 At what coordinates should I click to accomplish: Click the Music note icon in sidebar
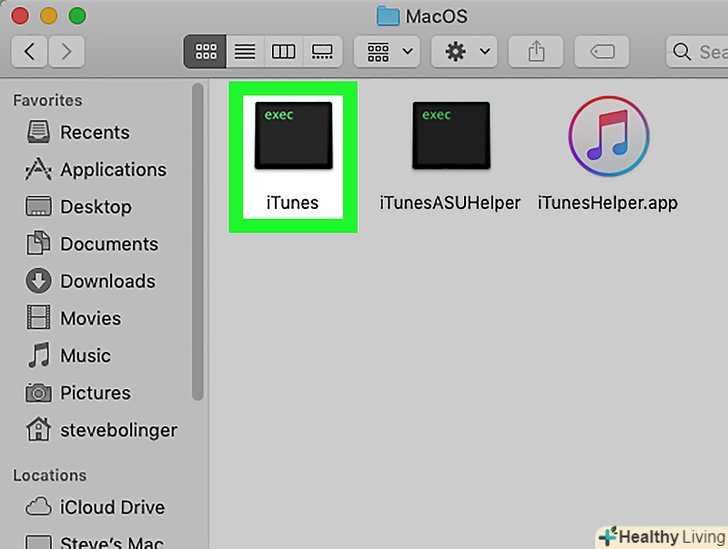tap(39, 355)
